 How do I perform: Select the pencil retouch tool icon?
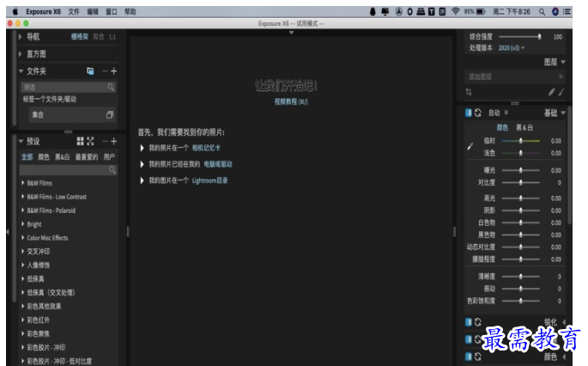coord(552,92)
